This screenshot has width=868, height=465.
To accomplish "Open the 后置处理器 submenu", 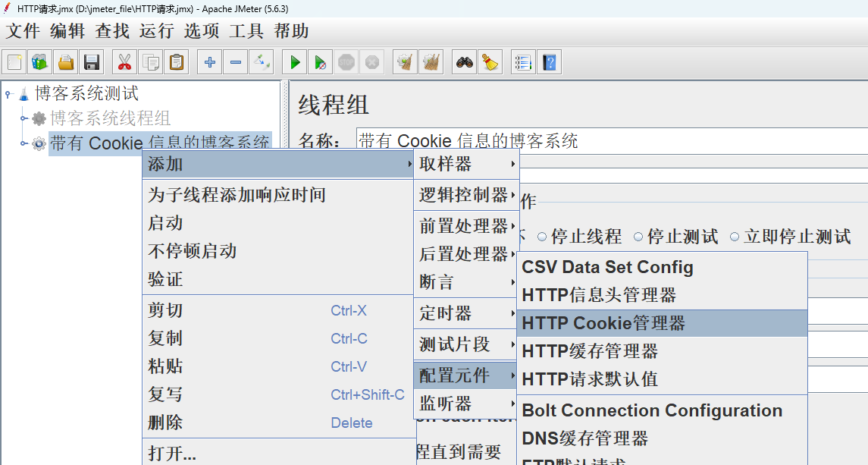I will (467, 254).
